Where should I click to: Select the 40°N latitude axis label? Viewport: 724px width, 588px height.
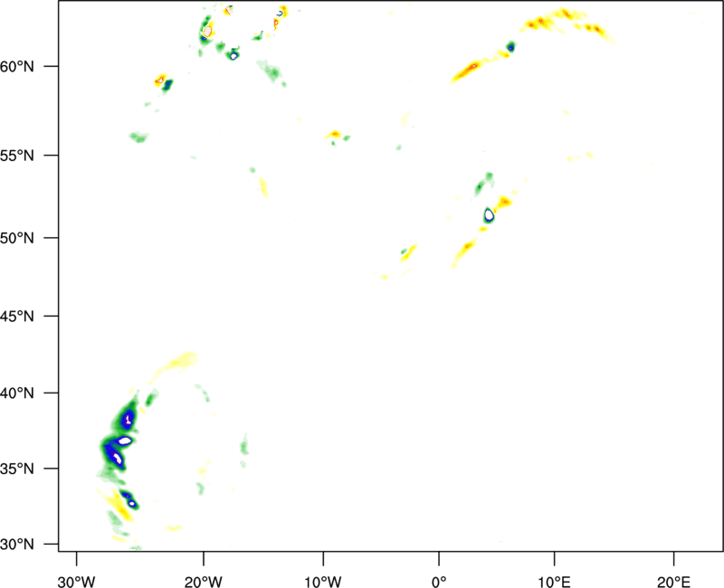pyautogui.click(x=17, y=394)
